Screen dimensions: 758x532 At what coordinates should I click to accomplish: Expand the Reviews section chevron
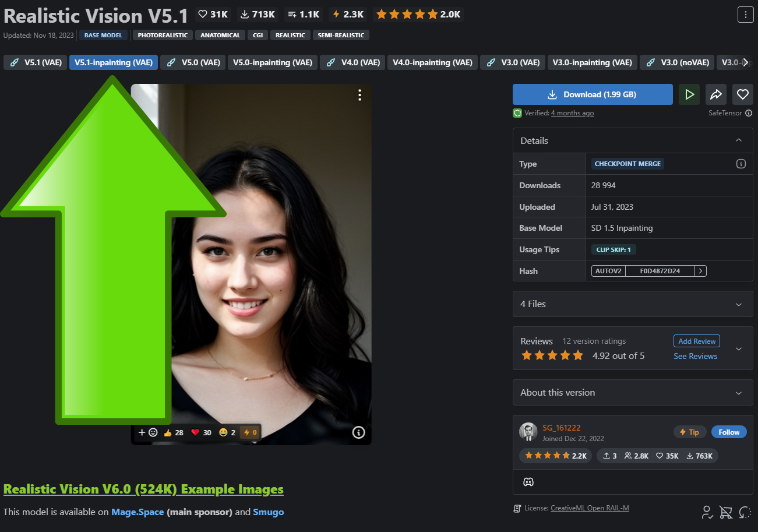coord(739,348)
